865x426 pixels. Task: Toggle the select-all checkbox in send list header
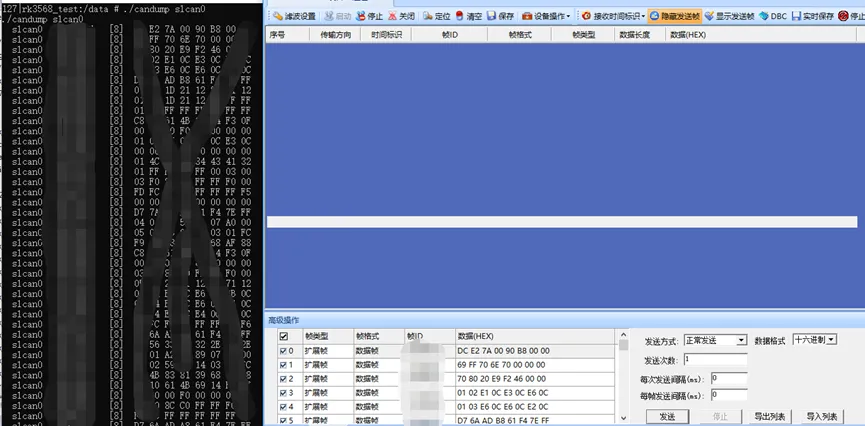point(284,336)
